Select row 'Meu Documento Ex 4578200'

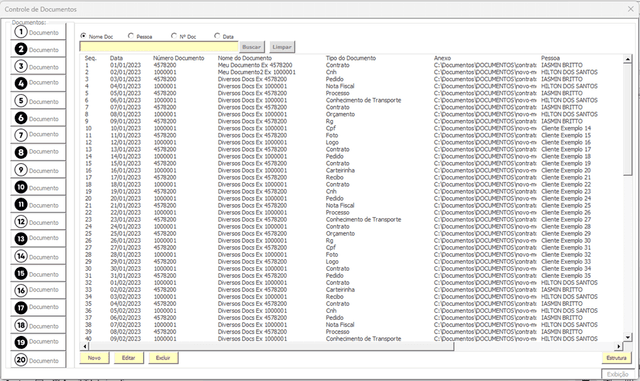pos(352,65)
